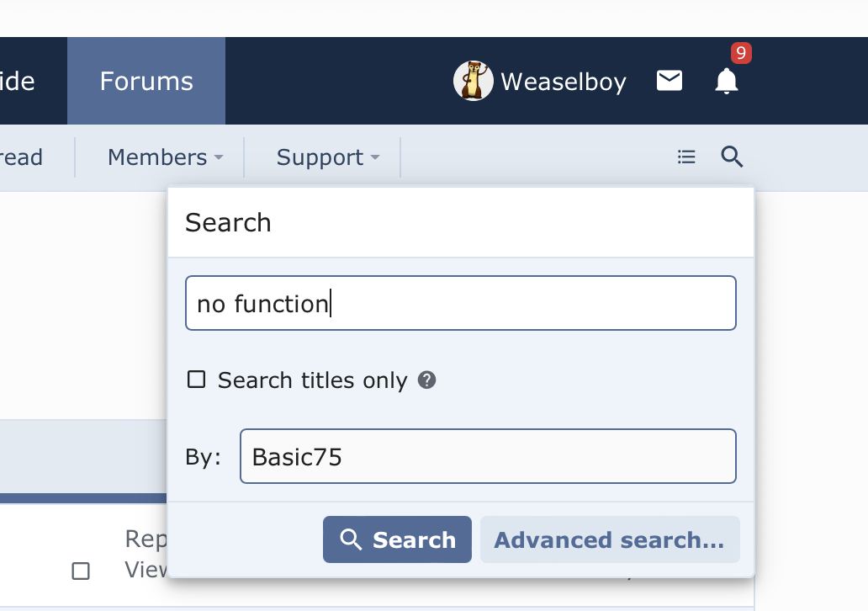Image resolution: width=868 pixels, height=611 pixels.
Task: Enable the Search titles only checkbox
Action: (x=196, y=380)
